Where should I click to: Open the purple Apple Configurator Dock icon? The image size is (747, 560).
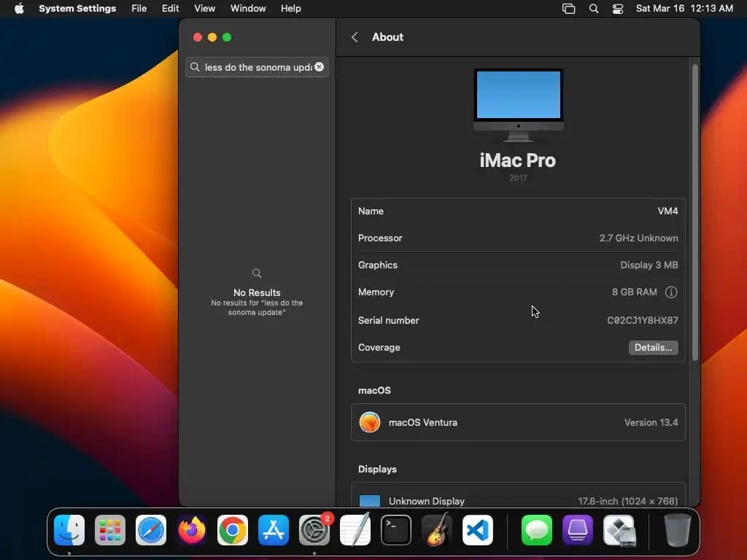[578, 530]
